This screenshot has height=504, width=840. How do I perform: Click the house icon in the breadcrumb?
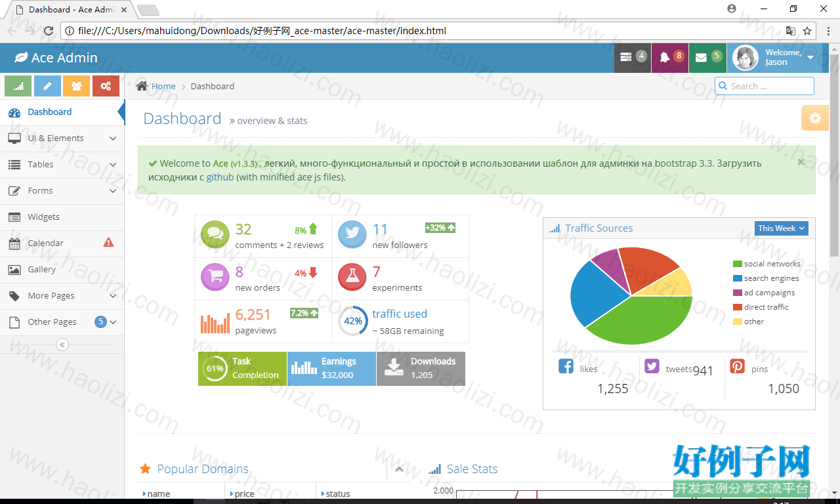point(142,86)
